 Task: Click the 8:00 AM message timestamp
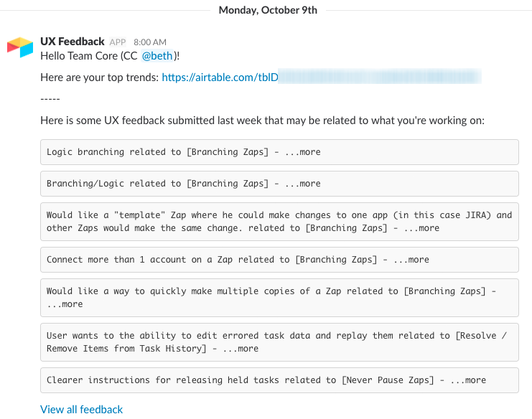coord(150,42)
